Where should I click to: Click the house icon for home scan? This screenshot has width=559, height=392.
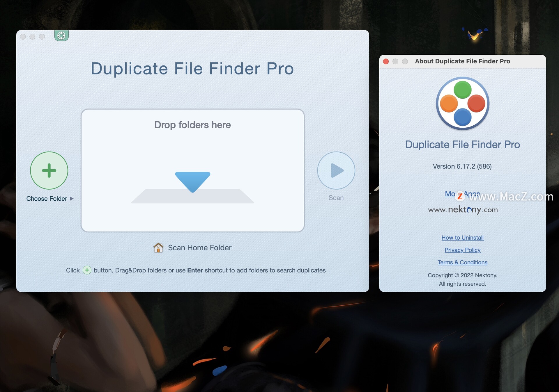point(158,247)
